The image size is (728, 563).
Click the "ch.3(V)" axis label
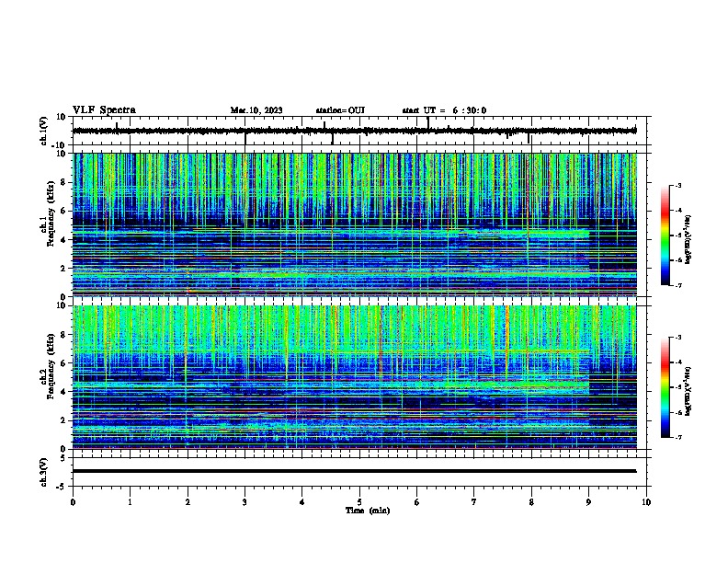click(44, 472)
